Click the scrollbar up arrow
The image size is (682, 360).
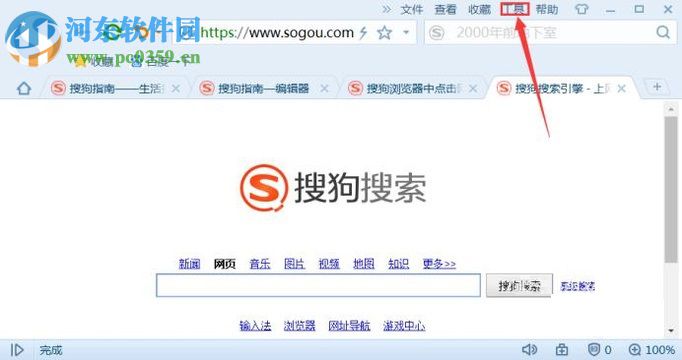pos(671,109)
